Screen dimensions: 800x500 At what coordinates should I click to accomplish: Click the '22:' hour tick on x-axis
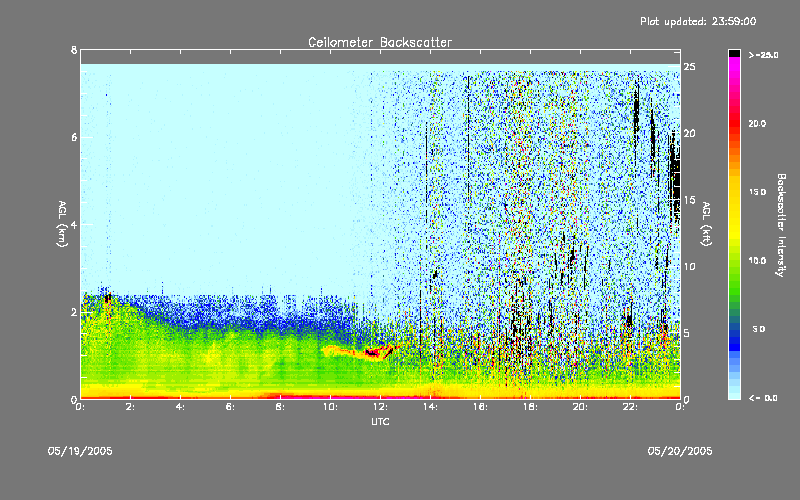[x=630, y=407]
